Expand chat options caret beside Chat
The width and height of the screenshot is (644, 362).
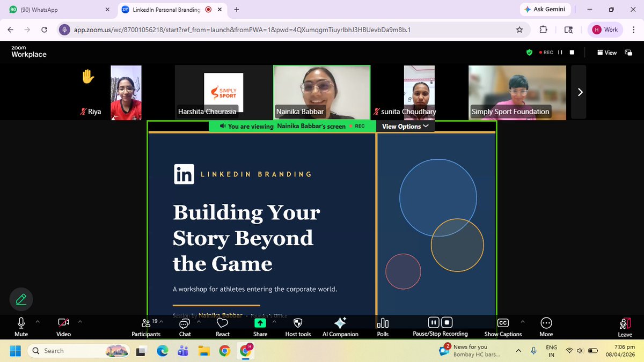(199, 322)
